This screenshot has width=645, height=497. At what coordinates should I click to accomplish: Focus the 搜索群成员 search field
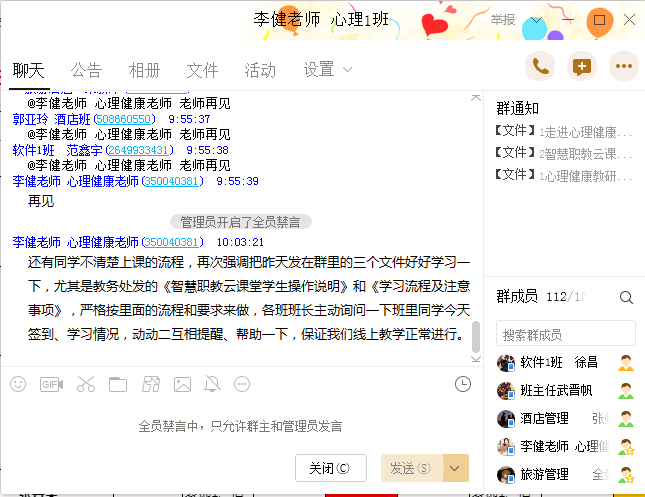pos(566,333)
